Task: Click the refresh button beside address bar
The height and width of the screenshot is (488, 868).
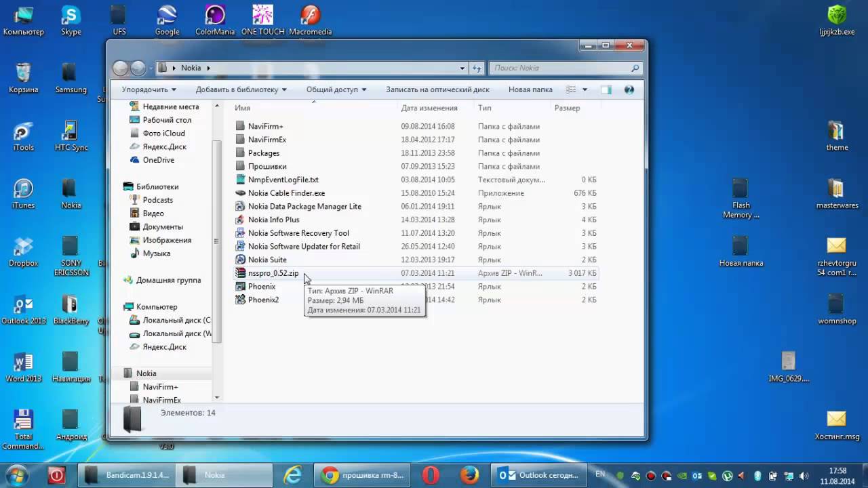Action: click(477, 68)
